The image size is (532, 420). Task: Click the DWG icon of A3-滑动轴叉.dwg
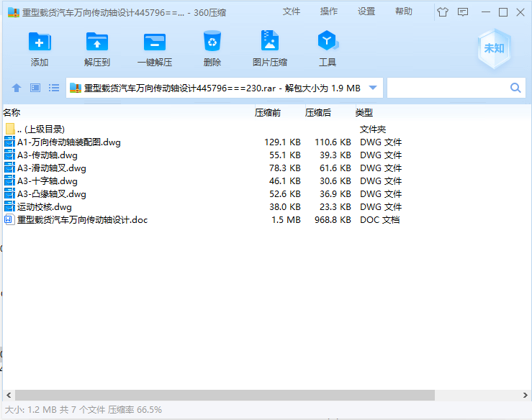click(x=9, y=168)
